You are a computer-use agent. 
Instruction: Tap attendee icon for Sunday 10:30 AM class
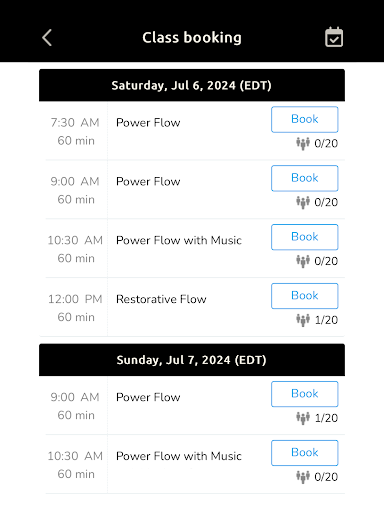coord(303,477)
